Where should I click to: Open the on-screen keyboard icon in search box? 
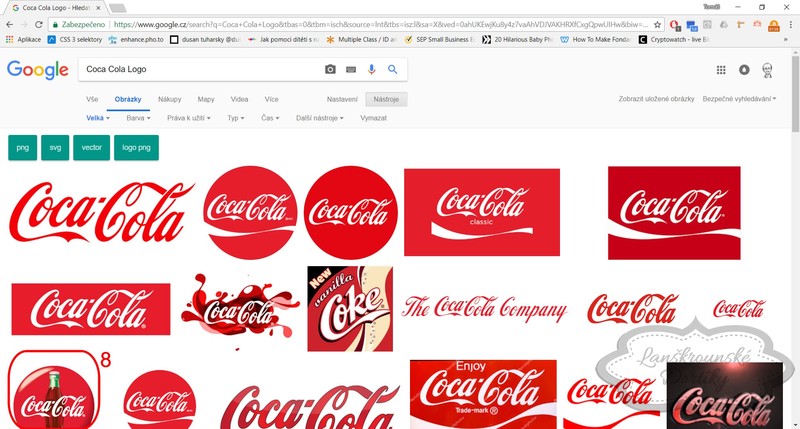(x=351, y=69)
